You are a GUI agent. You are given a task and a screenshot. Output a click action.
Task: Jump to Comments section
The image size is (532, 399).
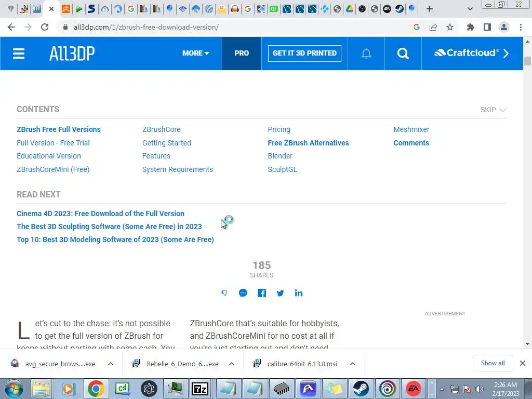(x=411, y=143)
